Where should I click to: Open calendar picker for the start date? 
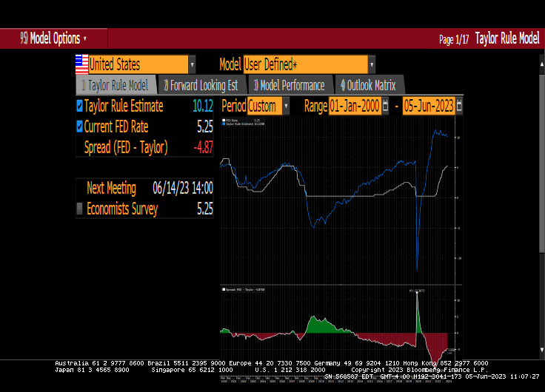pyautogui.click(x=385, y=107)
